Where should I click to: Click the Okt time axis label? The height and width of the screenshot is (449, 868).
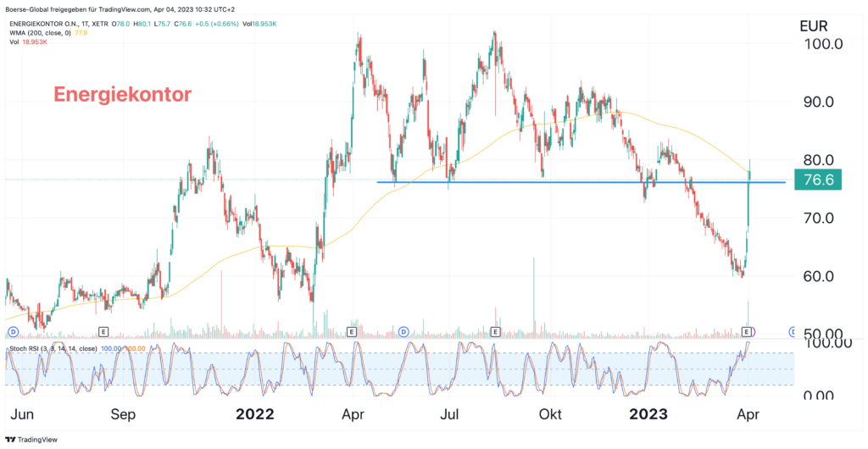pyautogui.click(x=550, y=414)
